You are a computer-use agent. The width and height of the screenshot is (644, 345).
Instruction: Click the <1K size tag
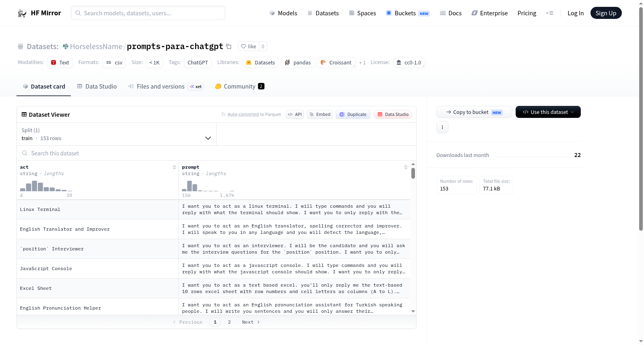click(x=154, y=62)
